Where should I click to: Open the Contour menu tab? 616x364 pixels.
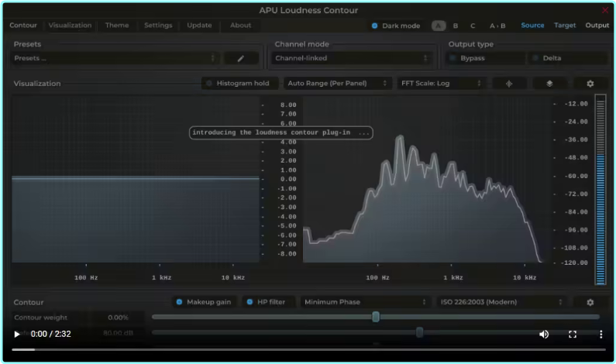click(x=23, y=25)
